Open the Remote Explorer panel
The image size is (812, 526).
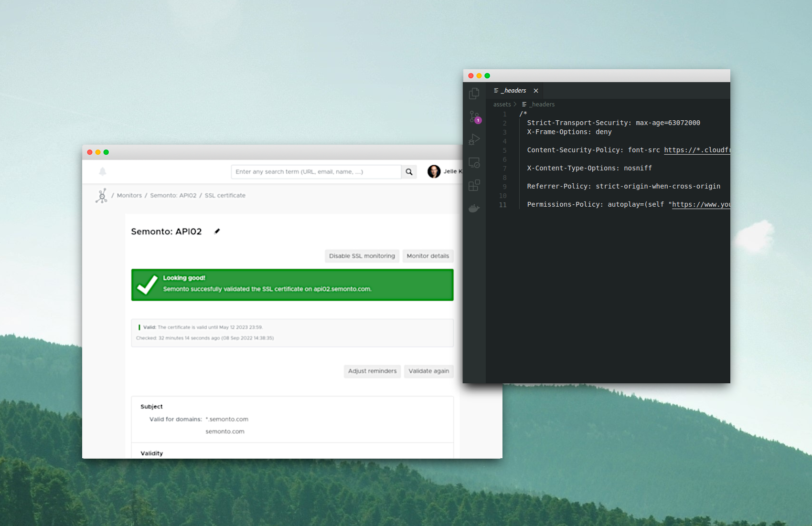474,162
